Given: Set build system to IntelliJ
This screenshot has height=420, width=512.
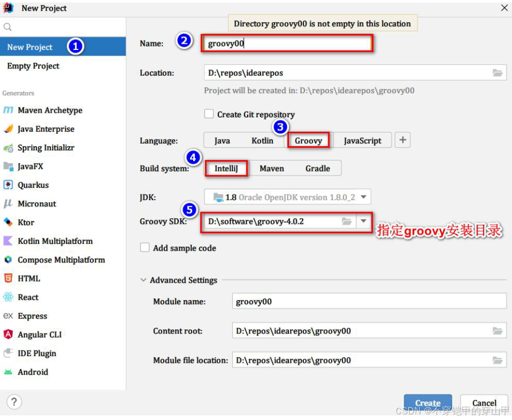Looking at the screenshot, I should [226, 168].
